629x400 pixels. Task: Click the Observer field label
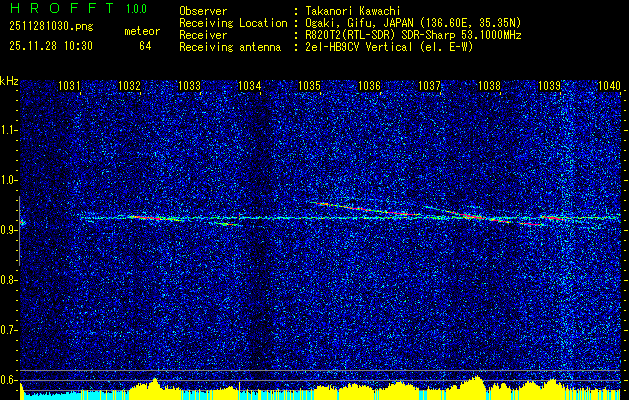[203, 11]
